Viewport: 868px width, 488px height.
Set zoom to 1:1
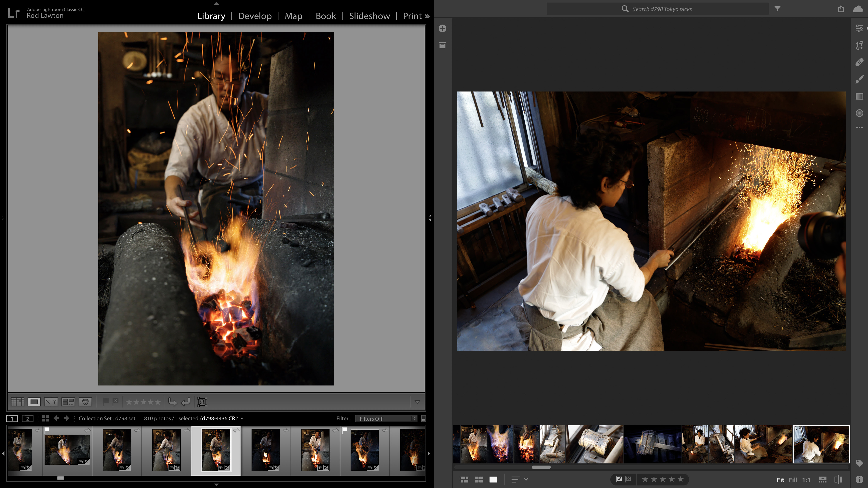pos(806,480)
